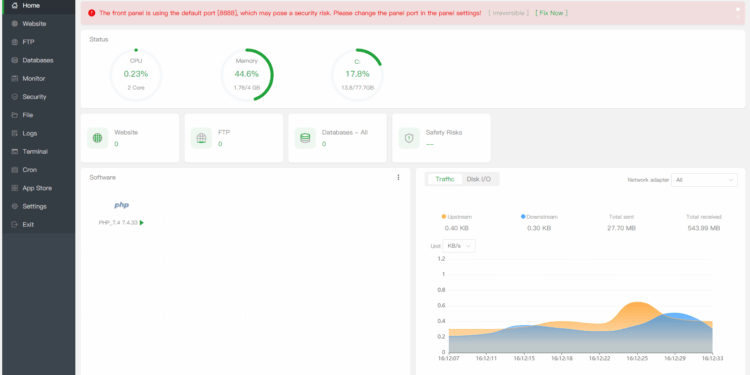Click the File folder icon in sidebar

pos(14,115)
